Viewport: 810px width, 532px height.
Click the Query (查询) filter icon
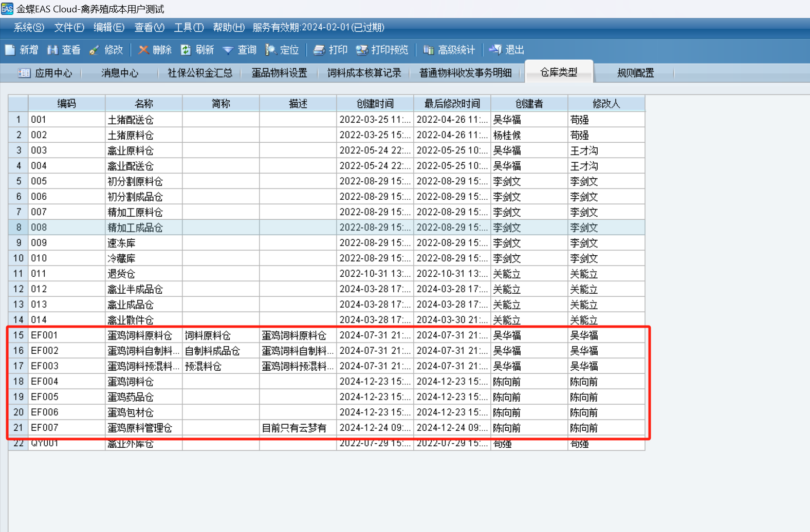point(228,50)
